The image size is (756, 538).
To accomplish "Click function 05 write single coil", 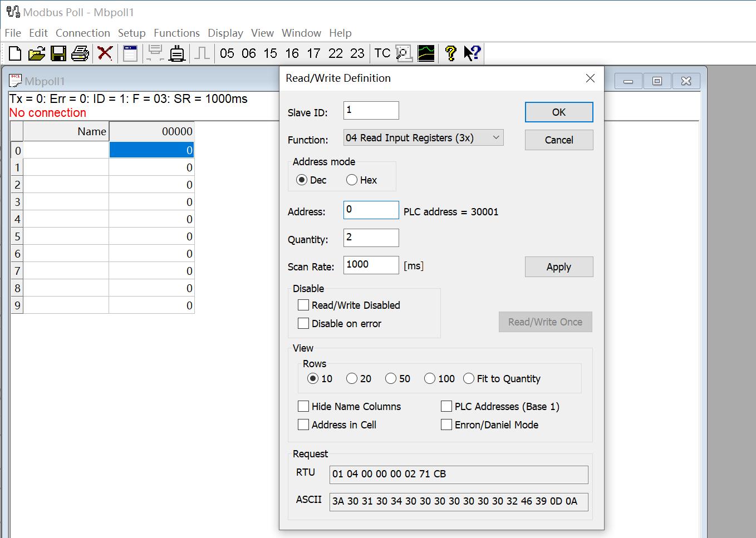I will point(227,53).
